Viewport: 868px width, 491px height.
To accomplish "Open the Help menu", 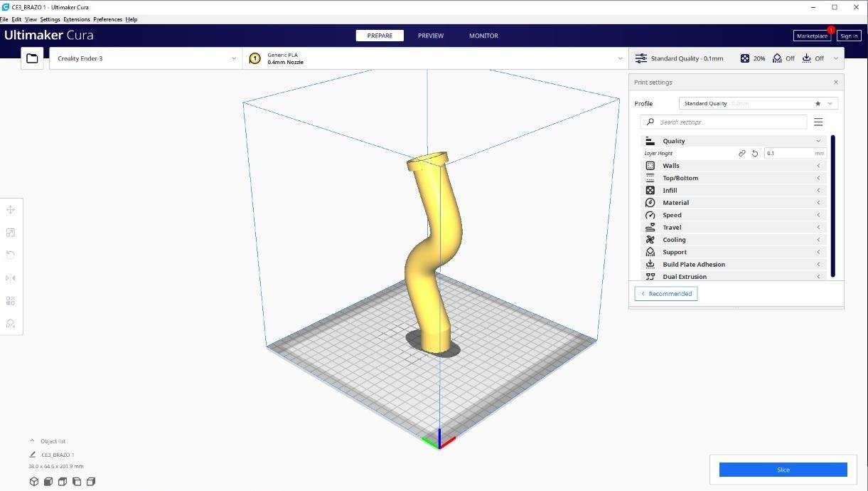I will [x=132, y=19].
